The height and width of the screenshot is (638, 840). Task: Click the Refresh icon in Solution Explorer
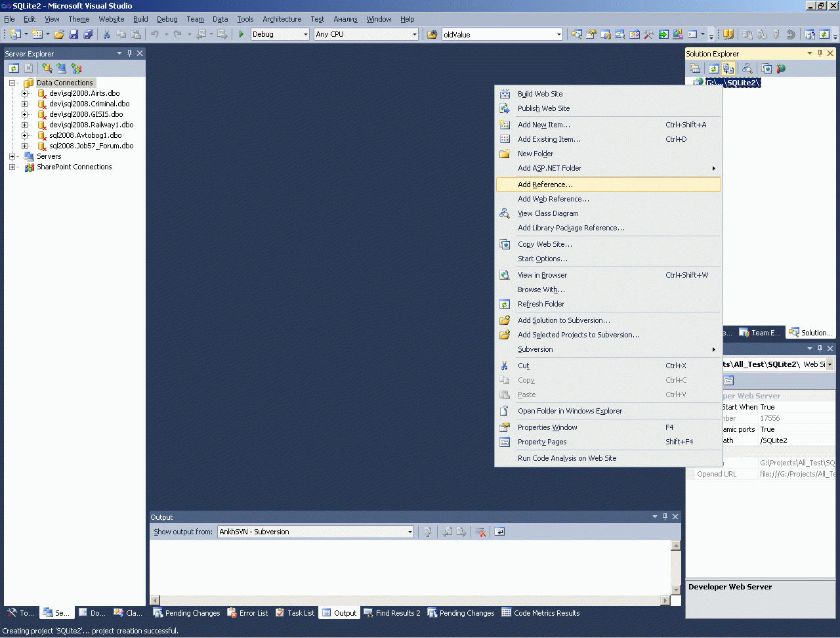pos(713,68)
